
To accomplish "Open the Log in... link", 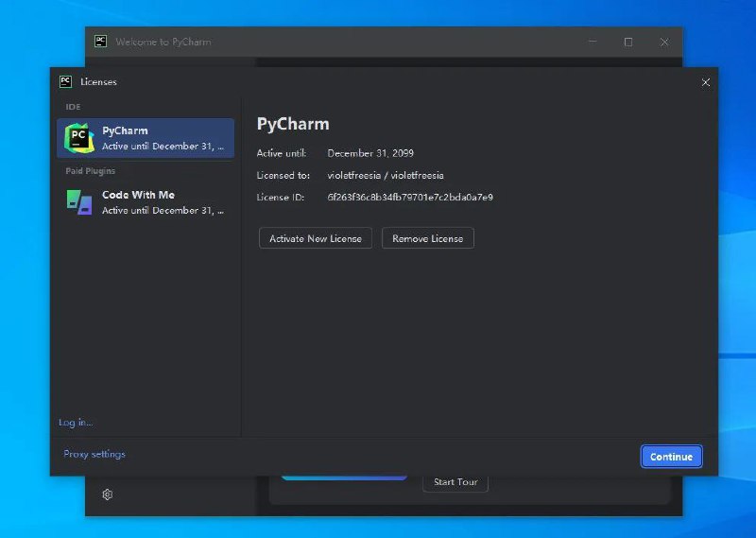I will point(76,423).
